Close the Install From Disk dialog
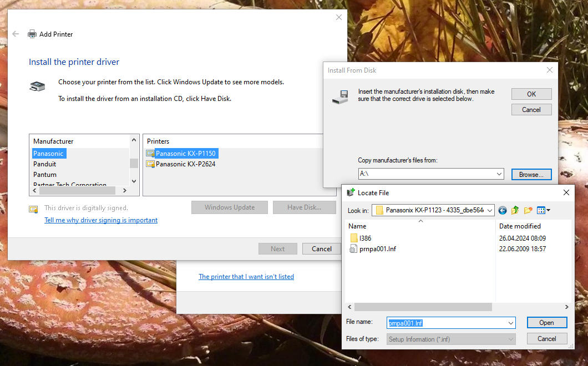 (x=550, y=70)
